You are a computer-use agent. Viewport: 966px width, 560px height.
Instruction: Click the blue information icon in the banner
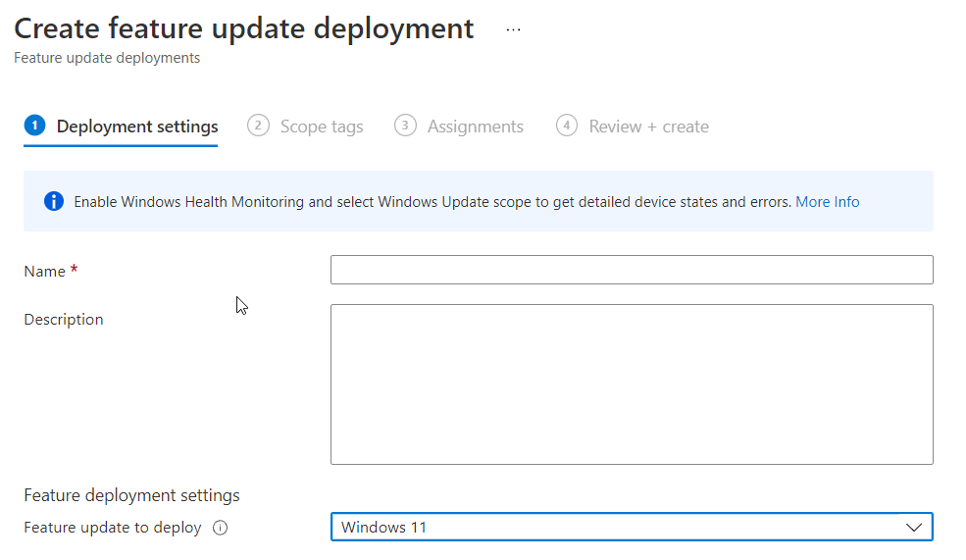coord(54,201)
